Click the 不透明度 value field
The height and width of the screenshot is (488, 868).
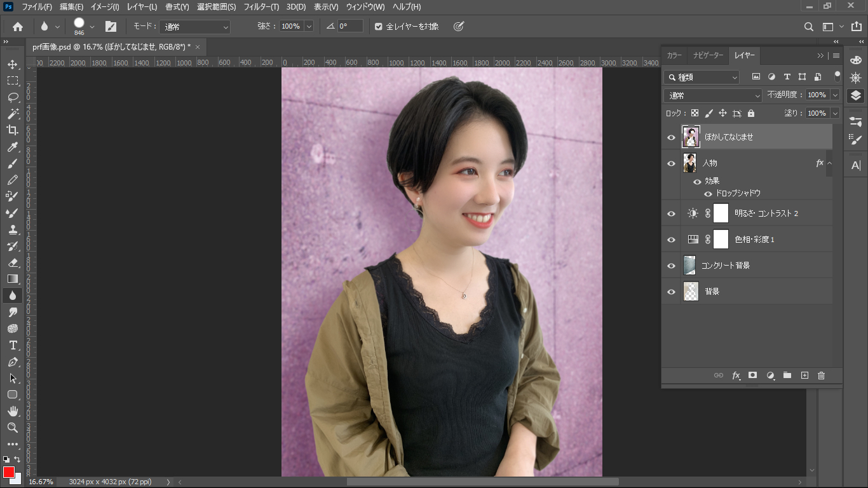click(x=817, y=95)
